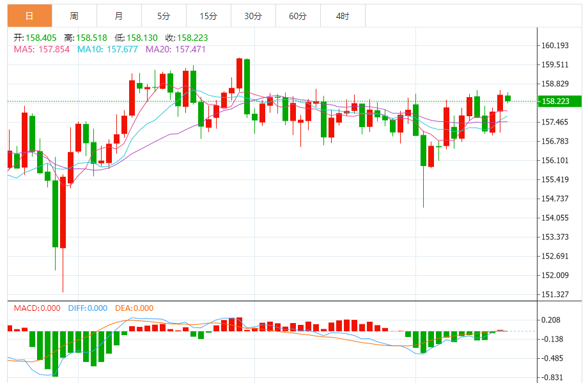588x383 pixels.
Task: Switch to the 月 monthly tab
Action: tap(119, 16)
